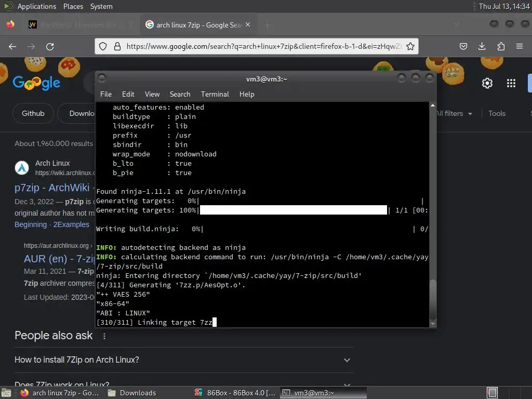Open Google settings gear icon

point(487,83)
